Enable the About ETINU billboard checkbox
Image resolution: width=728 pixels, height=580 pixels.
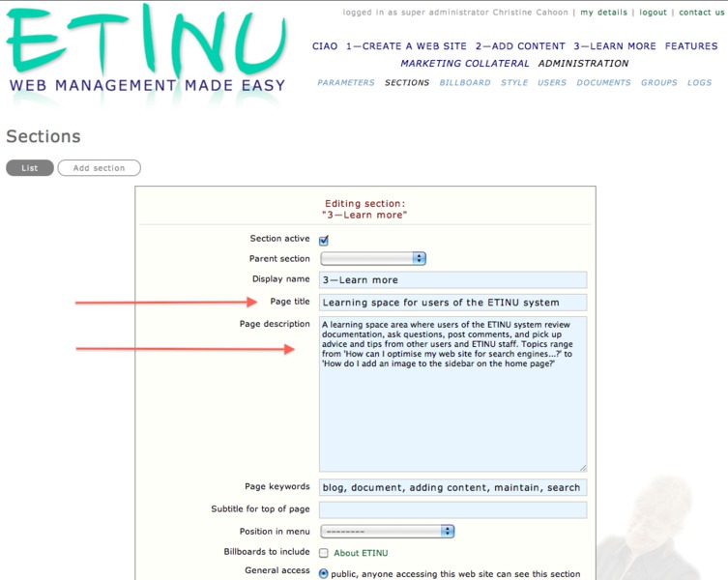pos(324,553)
